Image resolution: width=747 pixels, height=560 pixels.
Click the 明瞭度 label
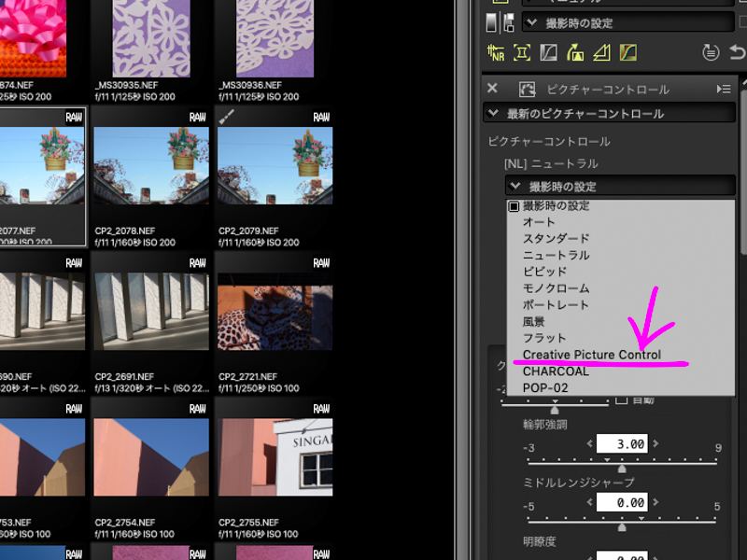click(540, 541)
